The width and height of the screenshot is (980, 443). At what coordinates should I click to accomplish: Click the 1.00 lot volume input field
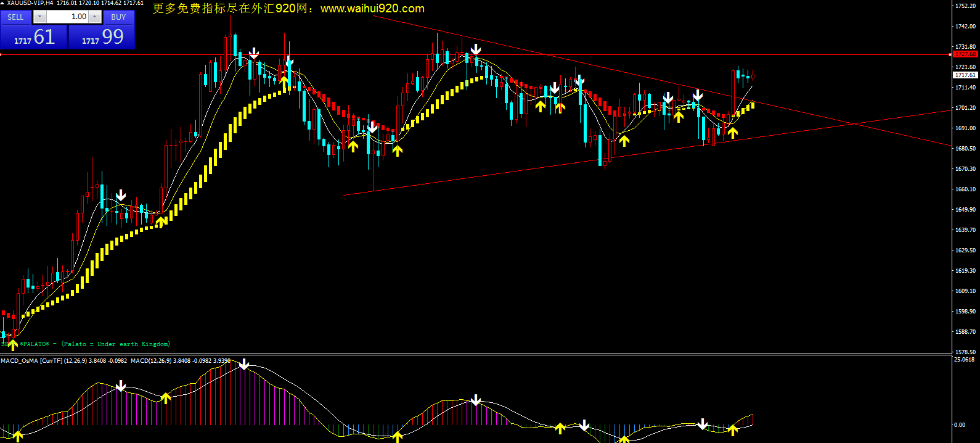[68, 17]
